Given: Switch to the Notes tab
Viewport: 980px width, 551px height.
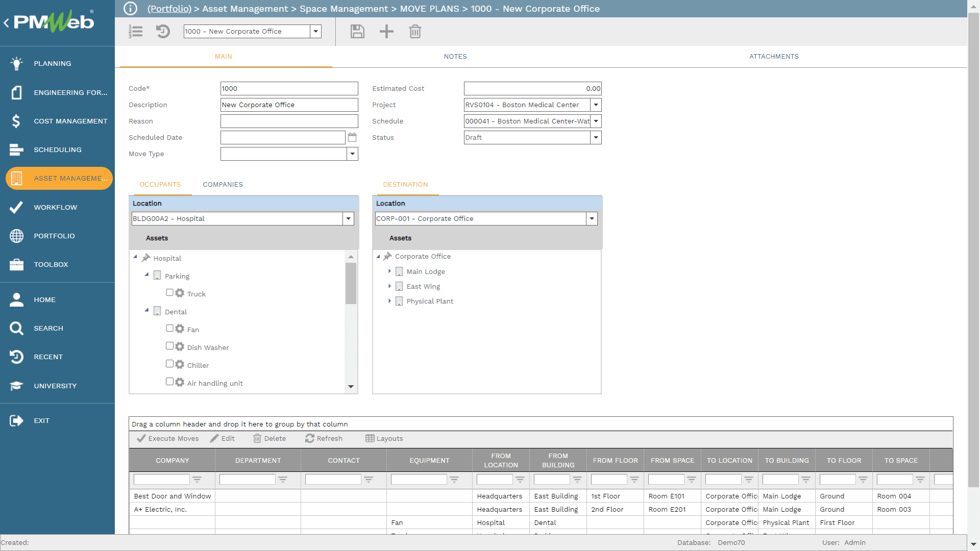Looking at the screenshot, I should point(455,57).
